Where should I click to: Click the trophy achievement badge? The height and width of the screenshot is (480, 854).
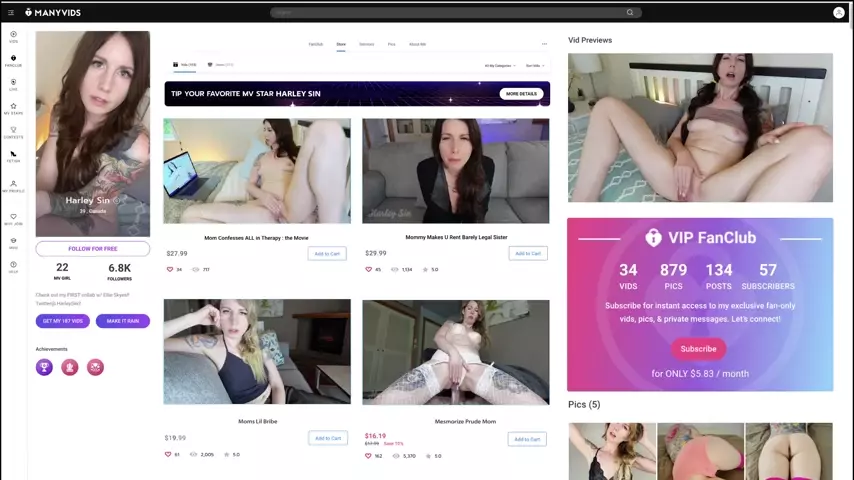(x=44, y=367)
